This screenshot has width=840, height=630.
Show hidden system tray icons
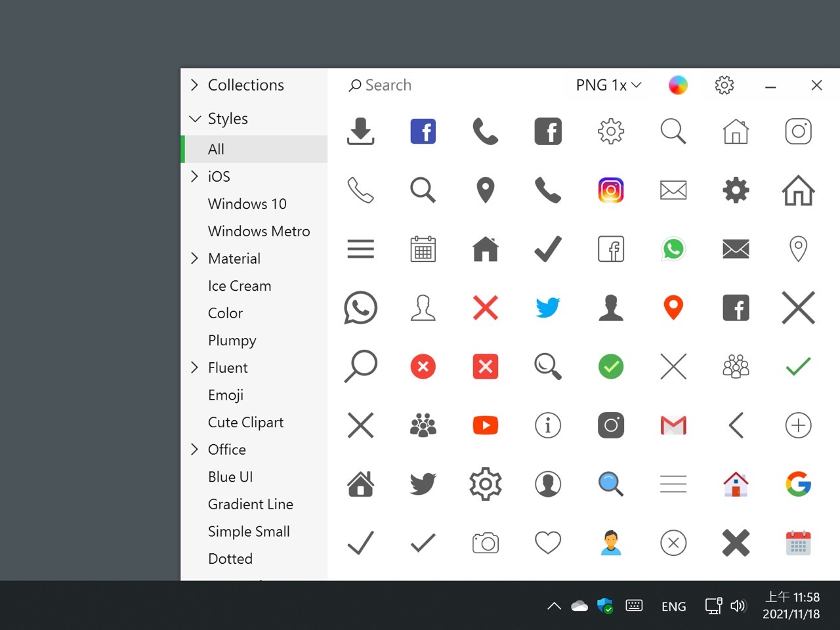555,606
